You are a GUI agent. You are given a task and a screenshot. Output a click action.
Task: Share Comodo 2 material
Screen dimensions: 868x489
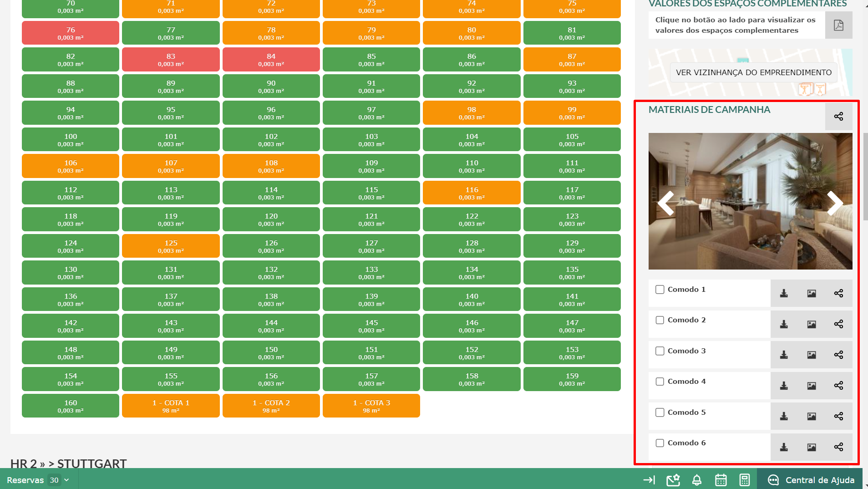click(x=838, y=324)
